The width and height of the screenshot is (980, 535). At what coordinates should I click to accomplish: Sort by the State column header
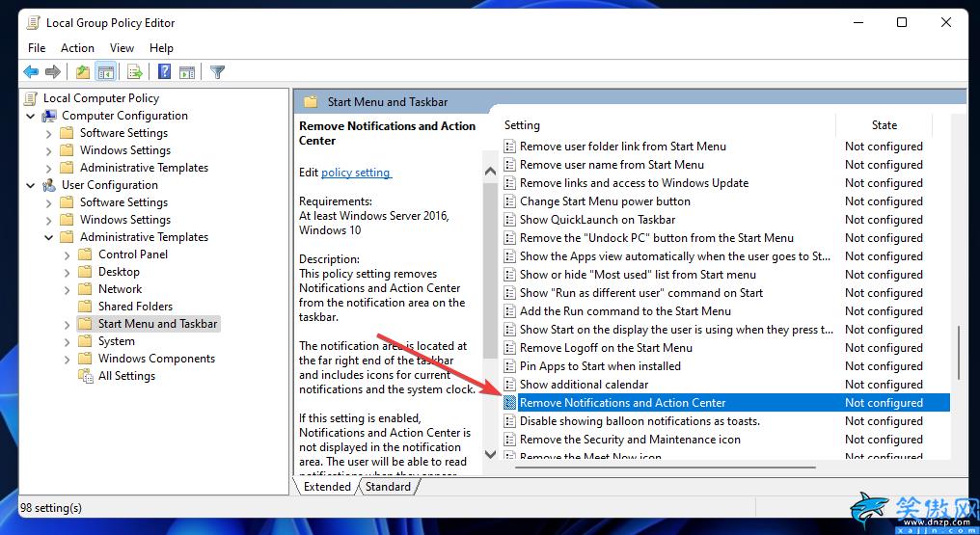885,125
